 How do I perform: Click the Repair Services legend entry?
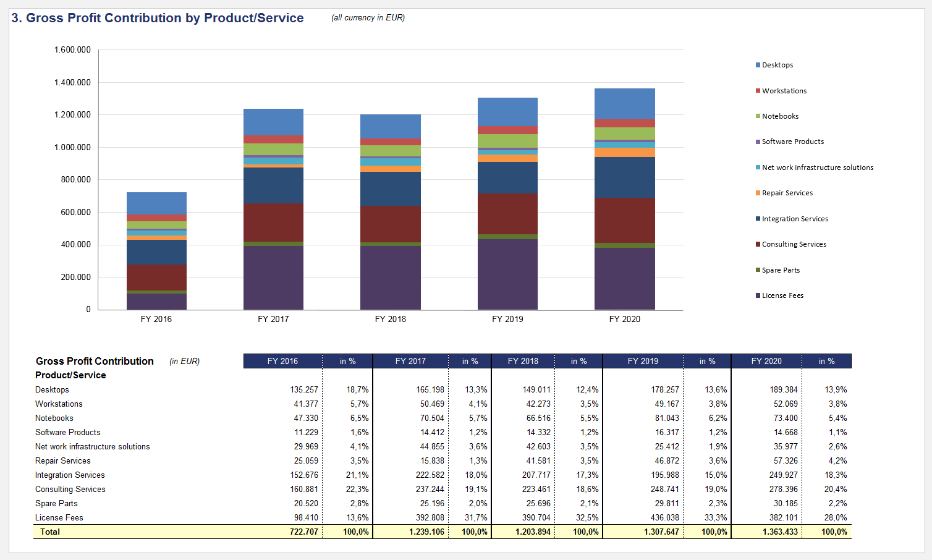787,193
